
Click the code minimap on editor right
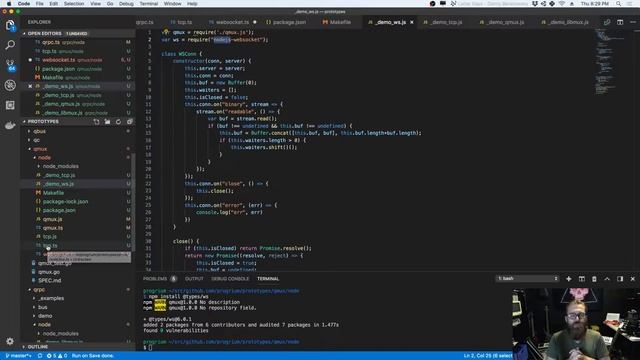pos(610,61)
